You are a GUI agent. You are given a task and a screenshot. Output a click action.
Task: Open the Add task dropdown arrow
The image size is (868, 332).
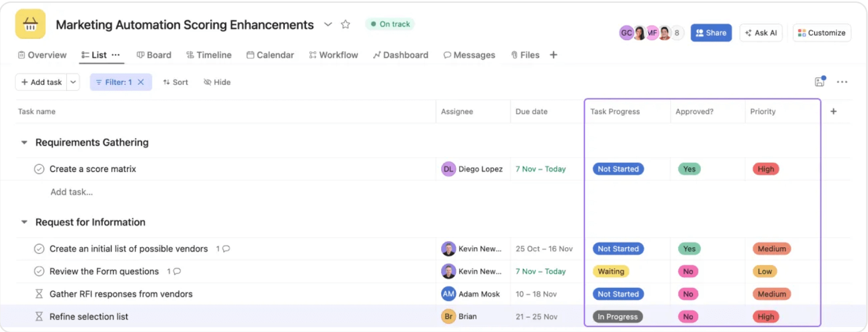(72, 82)
